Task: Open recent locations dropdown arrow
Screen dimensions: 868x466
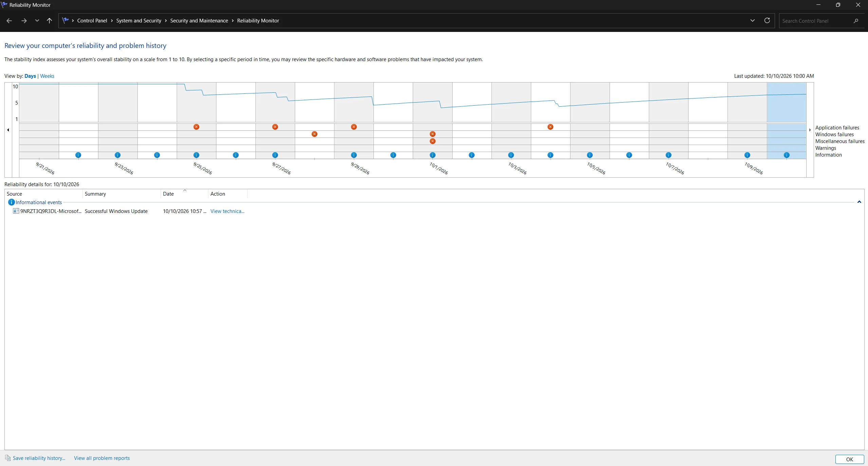Action: (37, 21)
